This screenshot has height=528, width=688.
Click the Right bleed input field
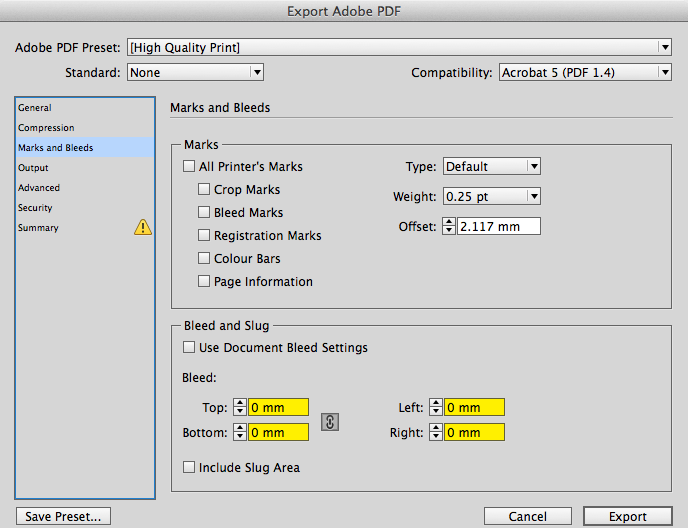(x=474, y=432)
